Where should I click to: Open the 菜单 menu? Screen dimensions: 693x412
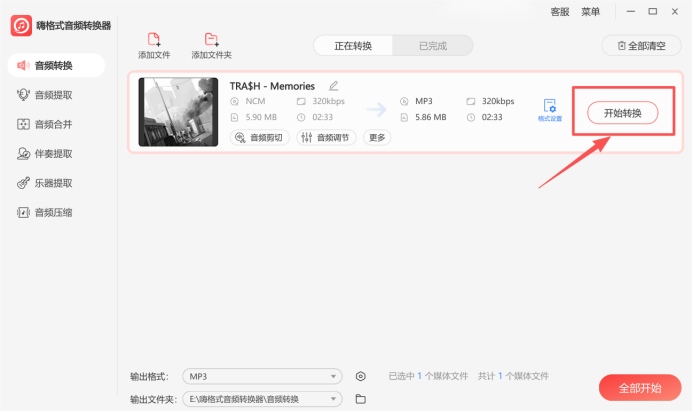click(590, 12)
